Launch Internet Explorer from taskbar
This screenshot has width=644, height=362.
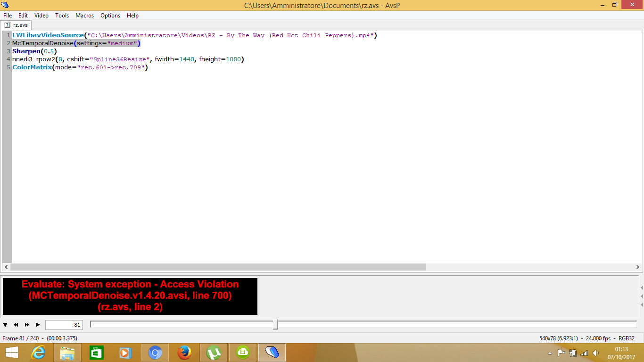[x=38, y=353]
